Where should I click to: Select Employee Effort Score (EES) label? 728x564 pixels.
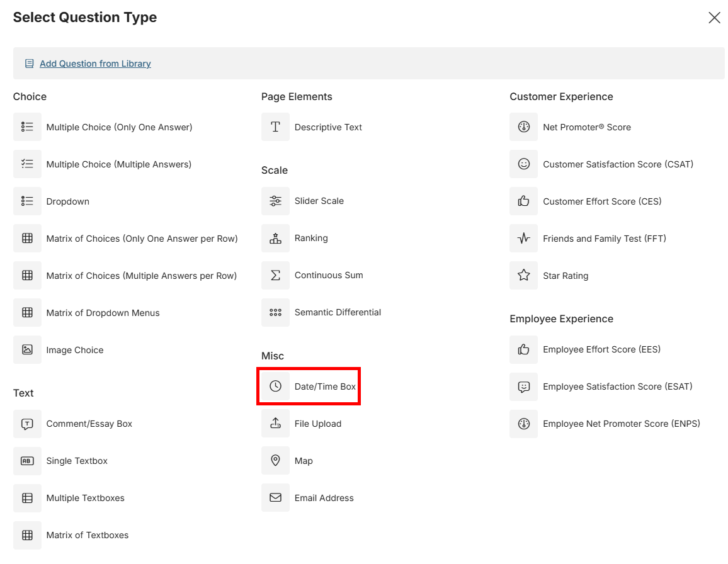point(601,349)
